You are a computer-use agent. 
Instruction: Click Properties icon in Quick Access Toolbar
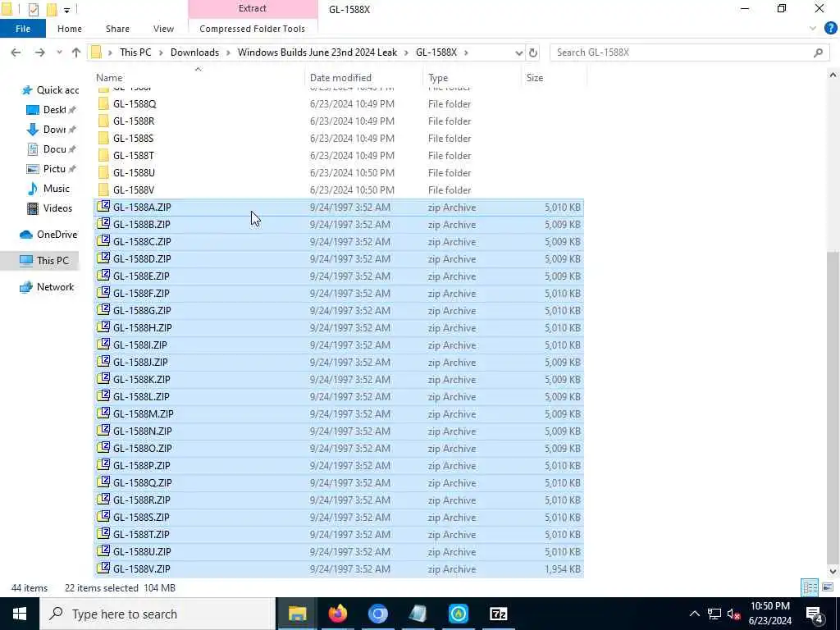click(x=34, y=9)
